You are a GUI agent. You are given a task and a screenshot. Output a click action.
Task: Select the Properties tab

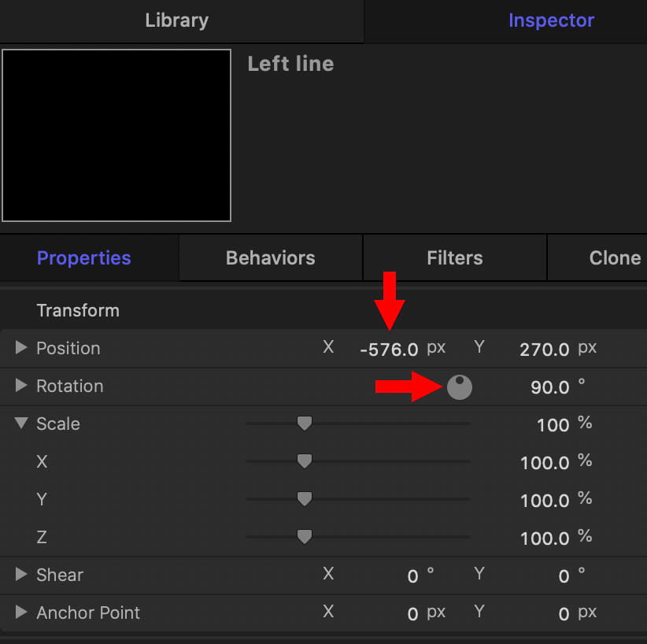83,258
